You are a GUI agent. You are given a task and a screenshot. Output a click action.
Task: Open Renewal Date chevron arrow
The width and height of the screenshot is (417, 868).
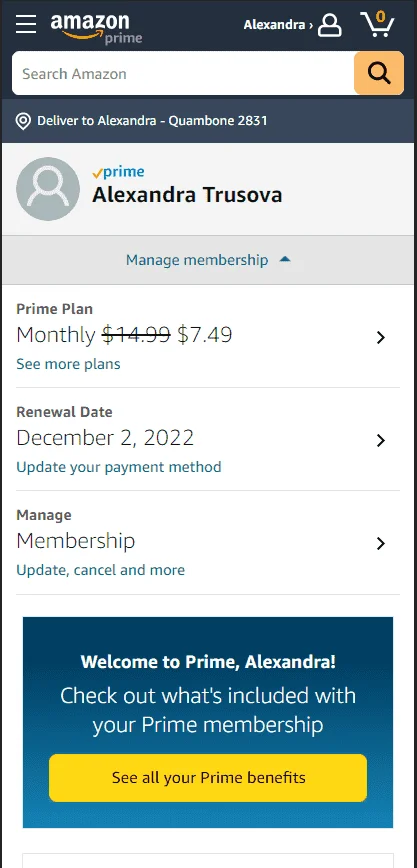(380, 440)
